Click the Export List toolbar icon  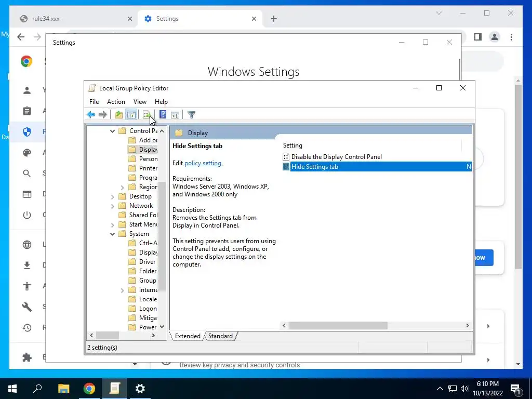147,115
